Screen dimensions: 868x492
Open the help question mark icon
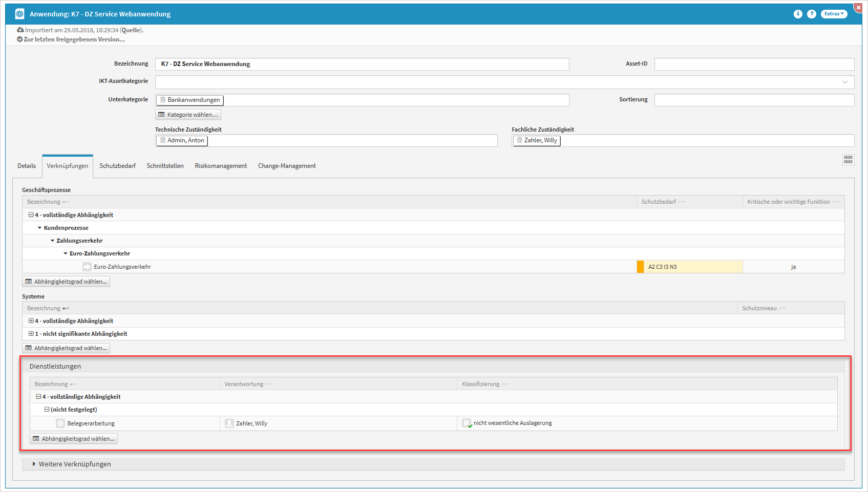click(x=812, y=14)
